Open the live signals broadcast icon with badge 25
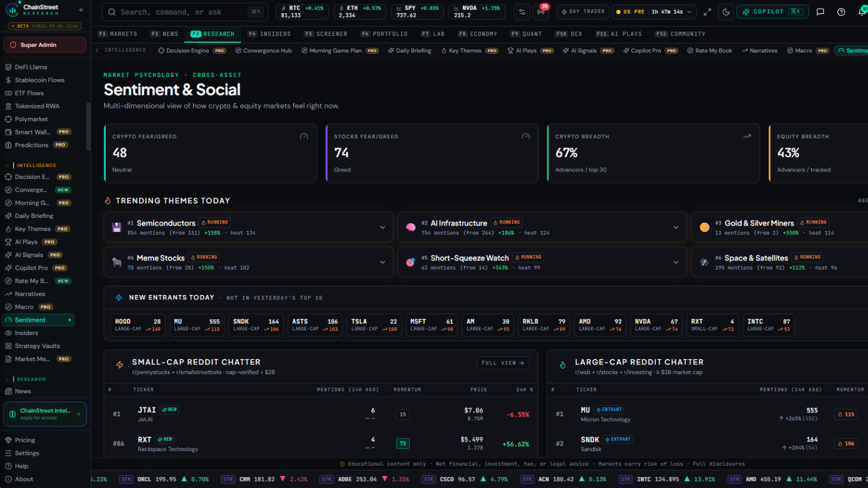Image resolution: width=868 pixels, height=488 pixels. (x=541, y=12)
